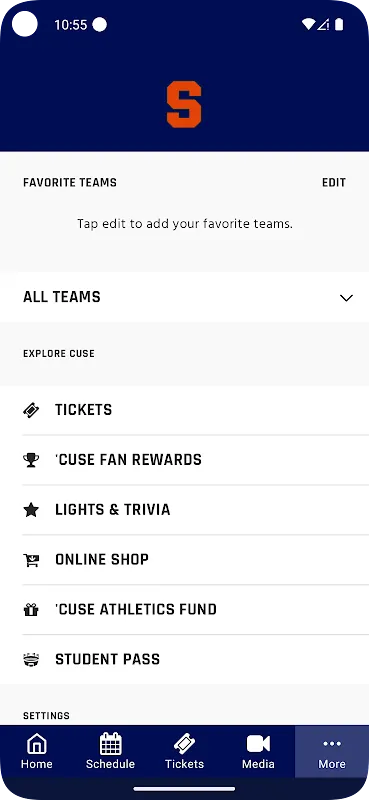Screen dimensions: 369x800
Task: Switch to the Schedule tab
Action: 110,751
